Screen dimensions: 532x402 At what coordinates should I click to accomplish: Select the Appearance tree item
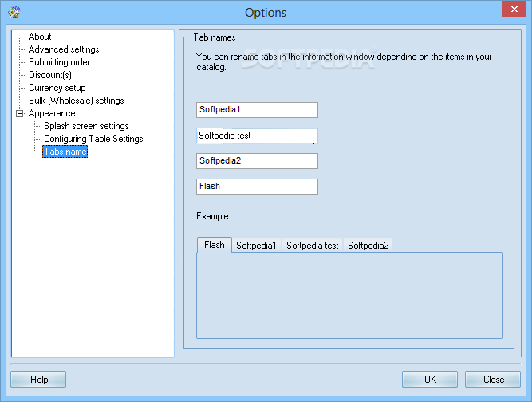pyautogui.click(x=52, y=113)
